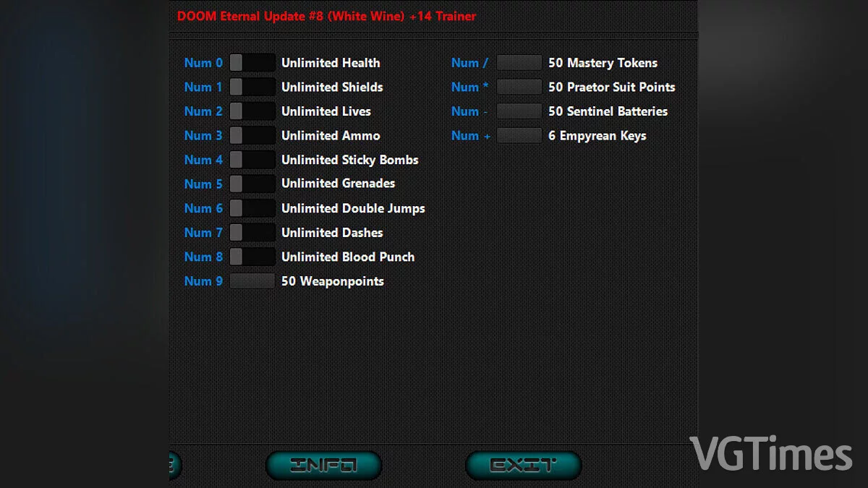Click the Num + hotkey label

tap(469, 135)
